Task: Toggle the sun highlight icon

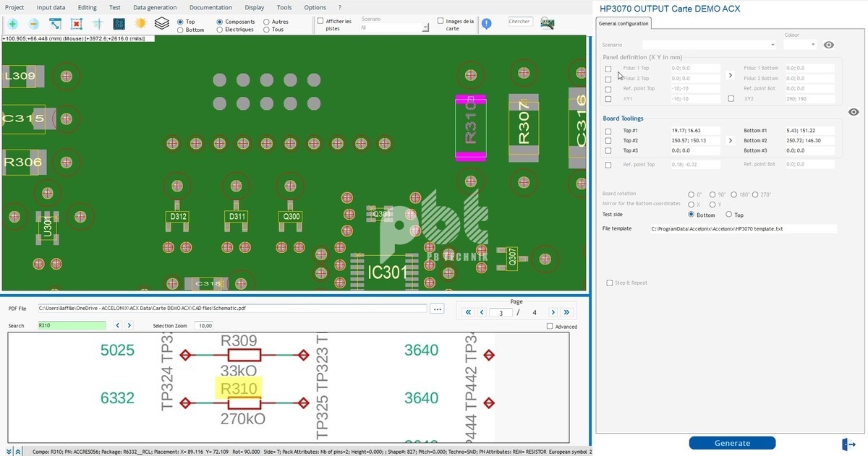Action: (140, 24)
